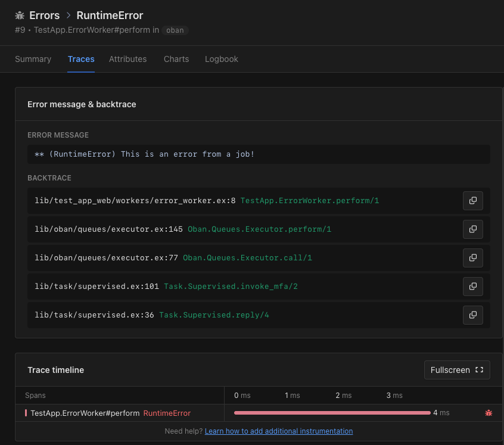Click the red bug icon in timeline row
This screenshot has width=504, height=445.
pyautogui.click(x=489, y=413)
